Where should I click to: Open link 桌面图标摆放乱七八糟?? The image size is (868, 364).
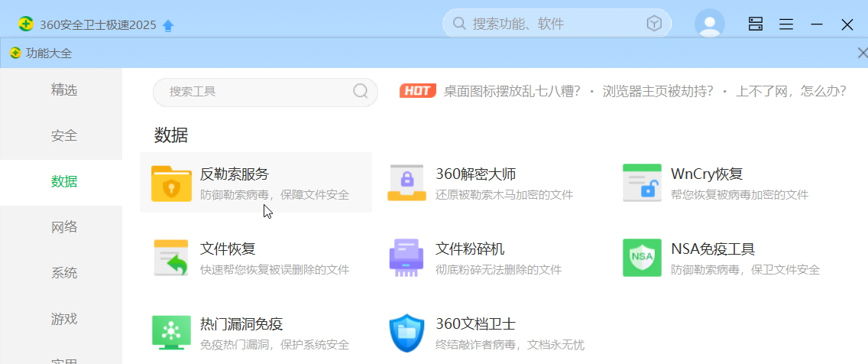pos(512,91)
